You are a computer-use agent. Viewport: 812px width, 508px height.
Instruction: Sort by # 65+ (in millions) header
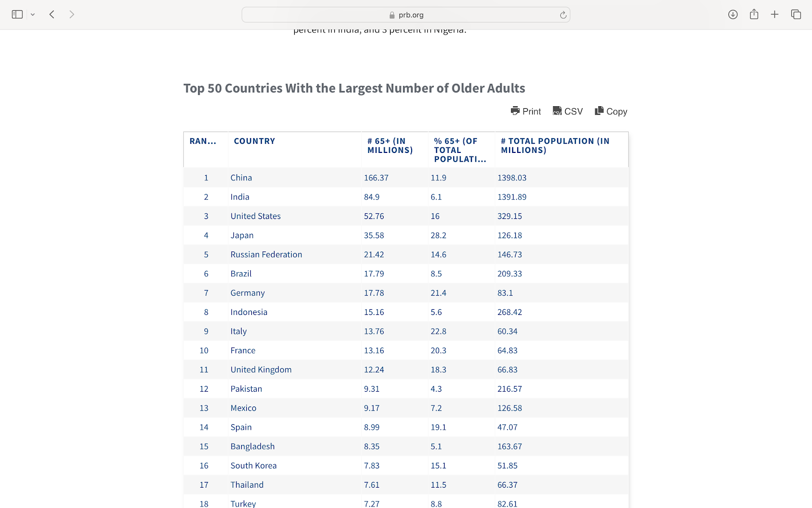[390, 146]
